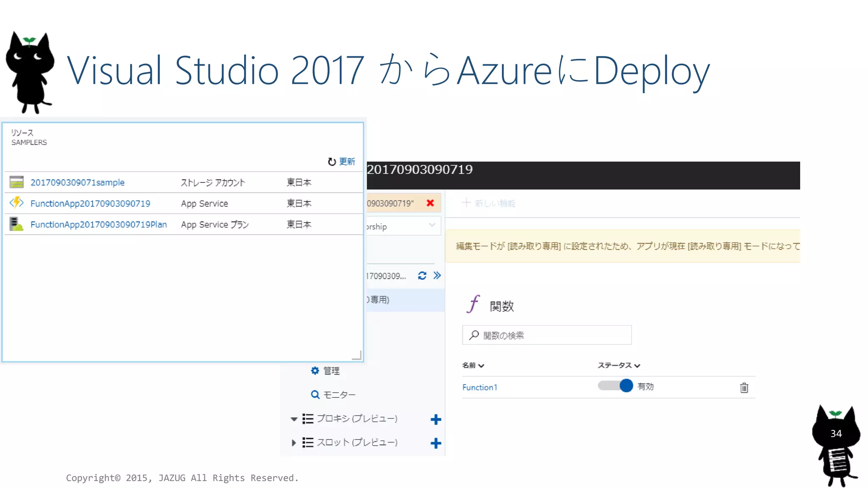Open 2017090309071sample storage account link
Image resolution: width=868 pixels, height=488 pixels.
(x=78, y=182)
